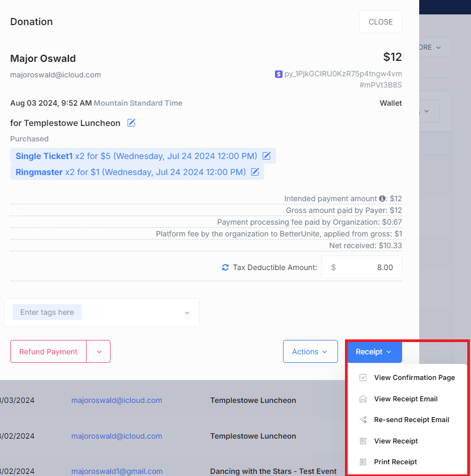Expand the Actions dropdown
This screenshot has height=476, width=471.
pyautogui.click(x=310, y=351)
